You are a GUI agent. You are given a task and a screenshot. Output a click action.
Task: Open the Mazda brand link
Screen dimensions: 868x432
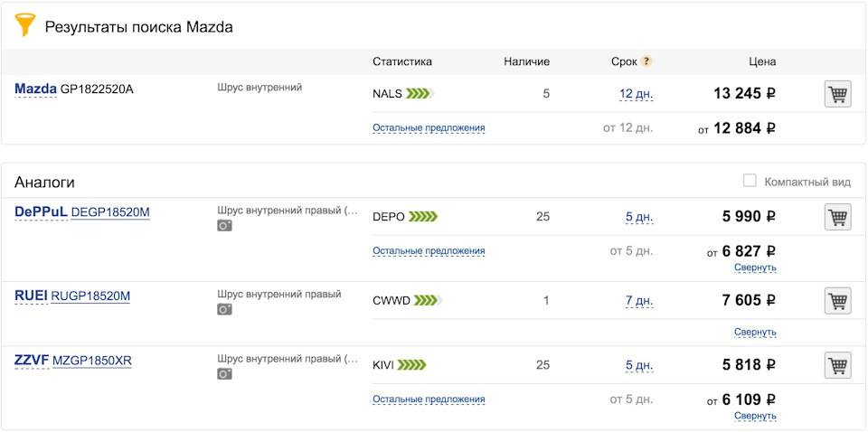[35, 89]
